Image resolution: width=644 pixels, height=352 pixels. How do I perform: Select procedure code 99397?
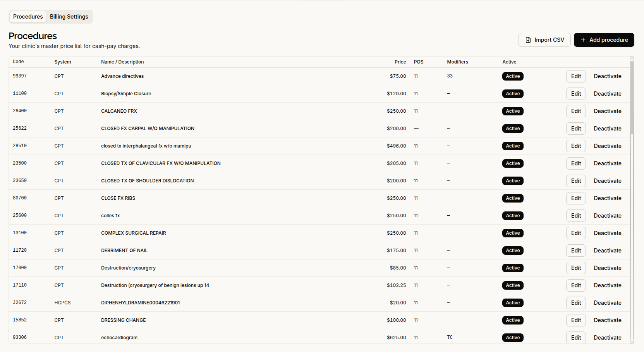(x=20, y=76)
